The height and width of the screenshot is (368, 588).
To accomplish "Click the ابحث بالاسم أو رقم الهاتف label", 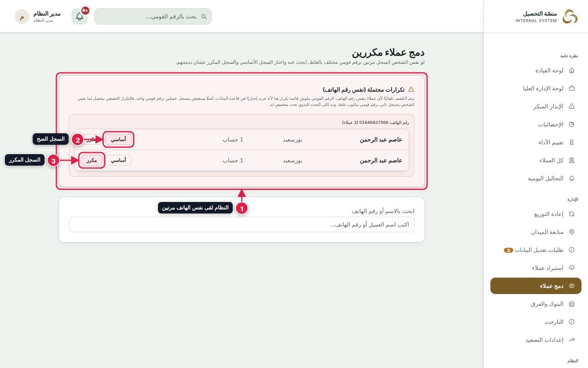I will coord(383,211).
